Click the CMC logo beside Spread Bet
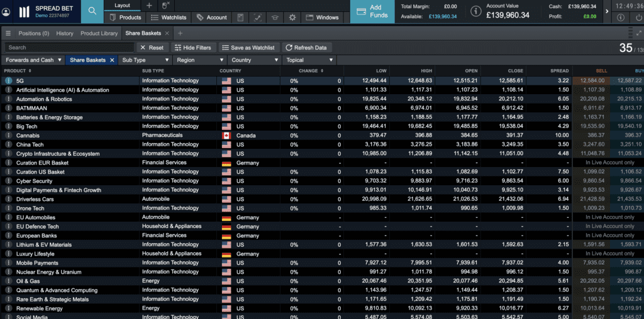This screenshot has width=644, height=319. pos(24,12)
